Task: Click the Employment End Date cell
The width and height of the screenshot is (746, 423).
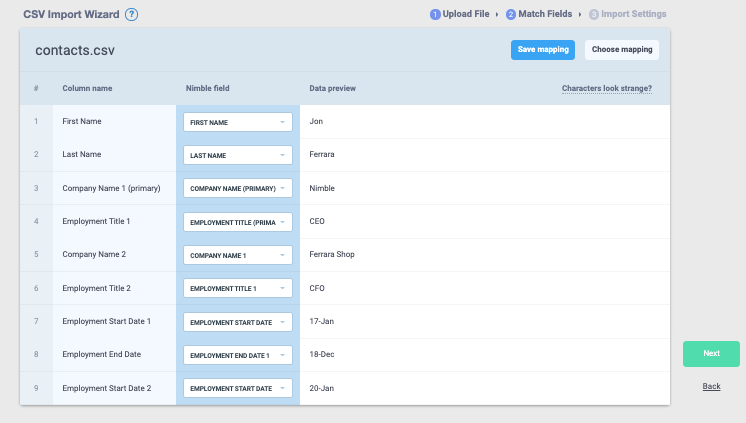Action: click(x=102, y=354)
